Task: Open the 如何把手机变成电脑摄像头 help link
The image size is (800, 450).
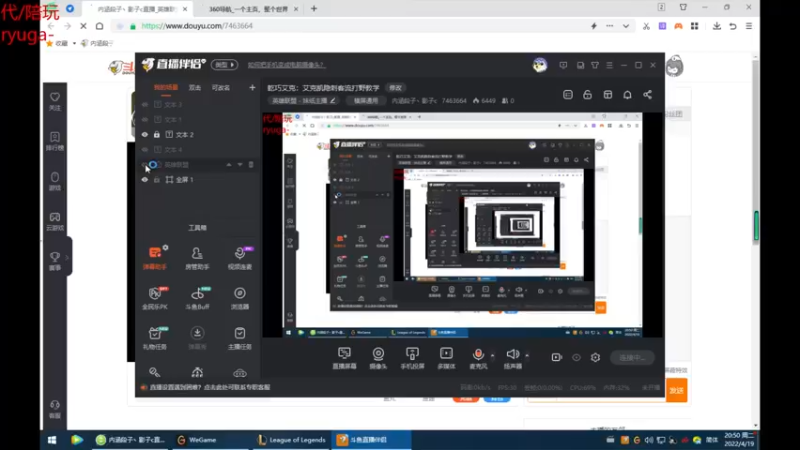Action: [286, 65]
